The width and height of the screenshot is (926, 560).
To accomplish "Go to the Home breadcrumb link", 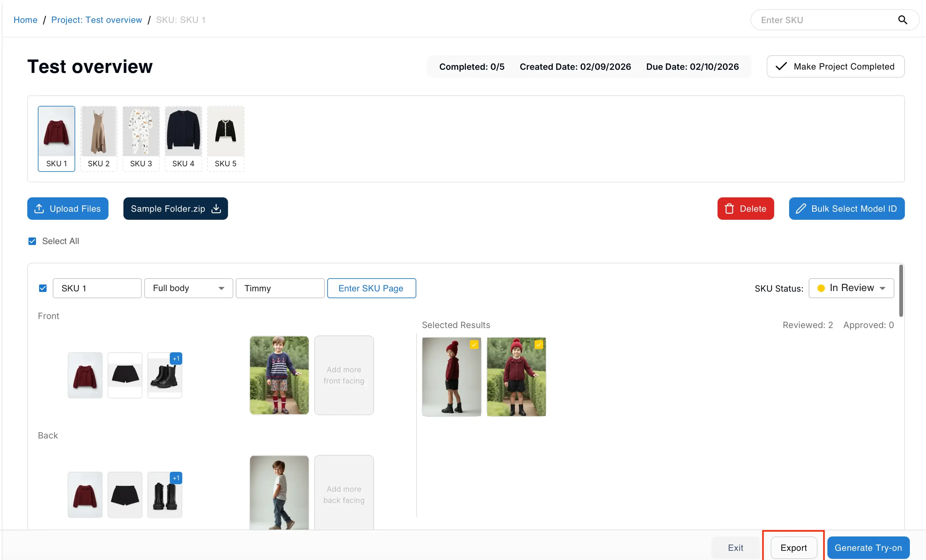I will tap(26, 20).
